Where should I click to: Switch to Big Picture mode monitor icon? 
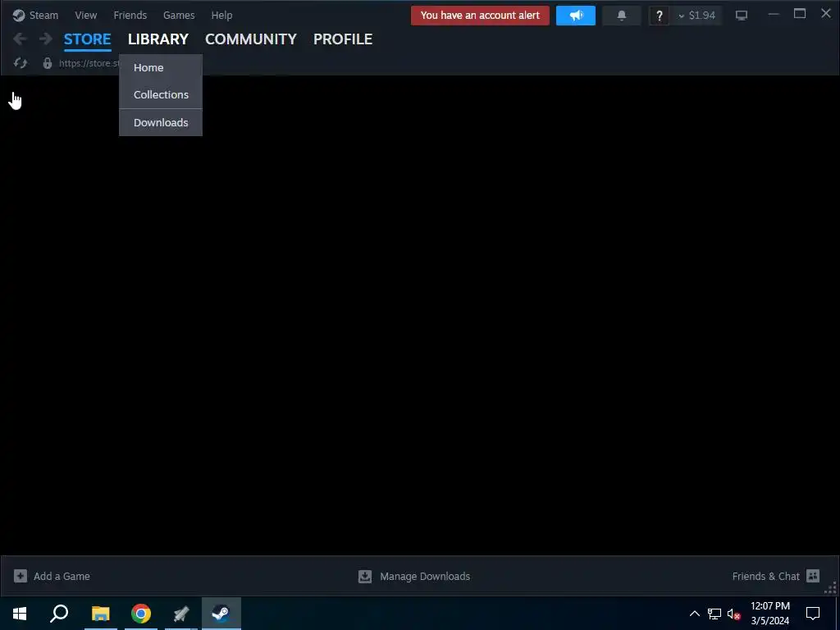point(742,16)
